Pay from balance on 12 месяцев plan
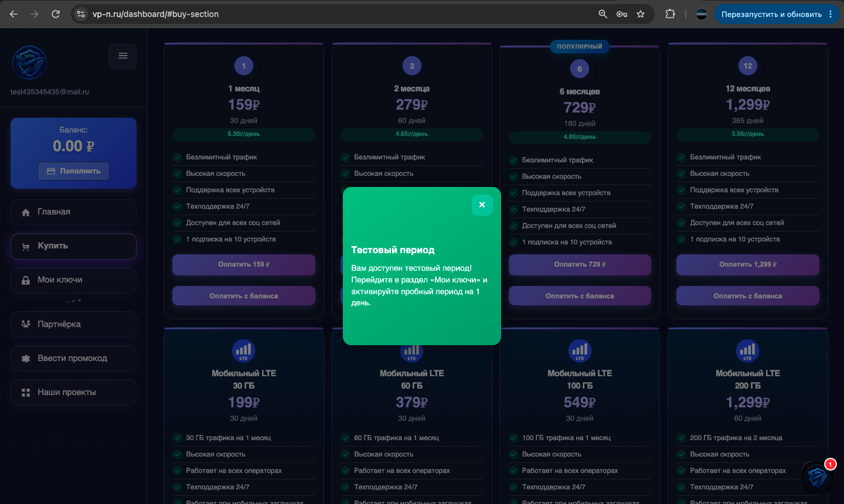 click(x=747, y=296)
